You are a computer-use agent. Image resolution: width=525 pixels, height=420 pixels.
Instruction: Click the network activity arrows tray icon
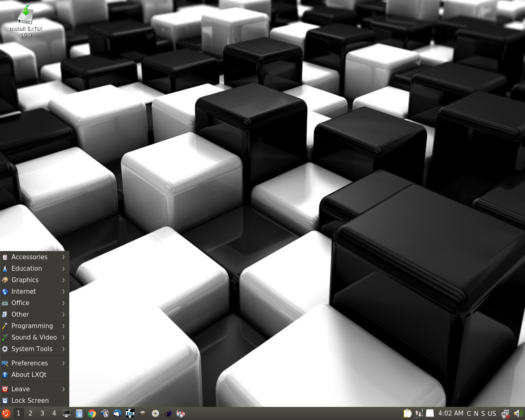click(x=419, y=413)
